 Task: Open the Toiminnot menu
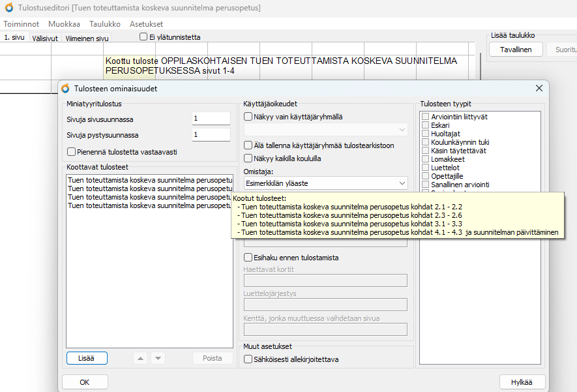click(x=22, y=23)
